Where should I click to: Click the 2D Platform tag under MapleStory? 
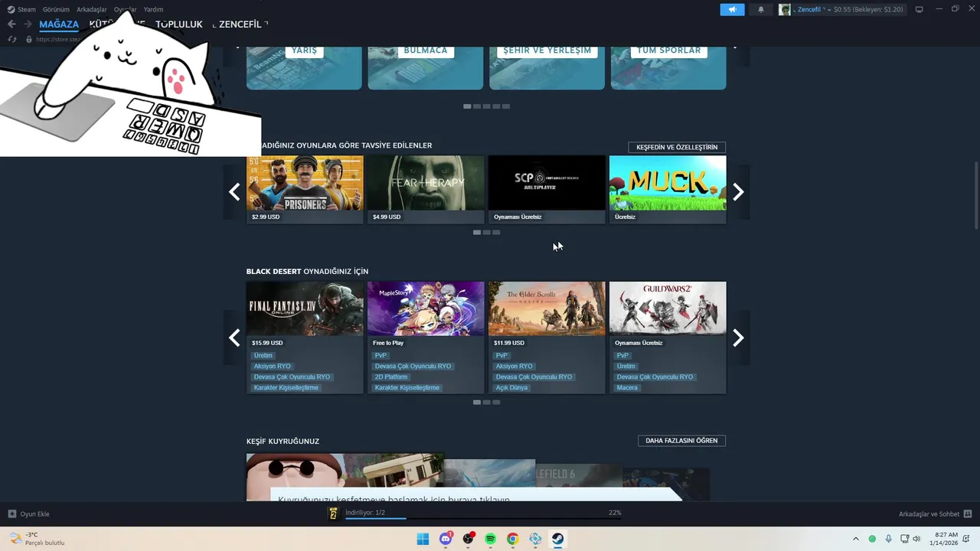(x=391, y=377)
